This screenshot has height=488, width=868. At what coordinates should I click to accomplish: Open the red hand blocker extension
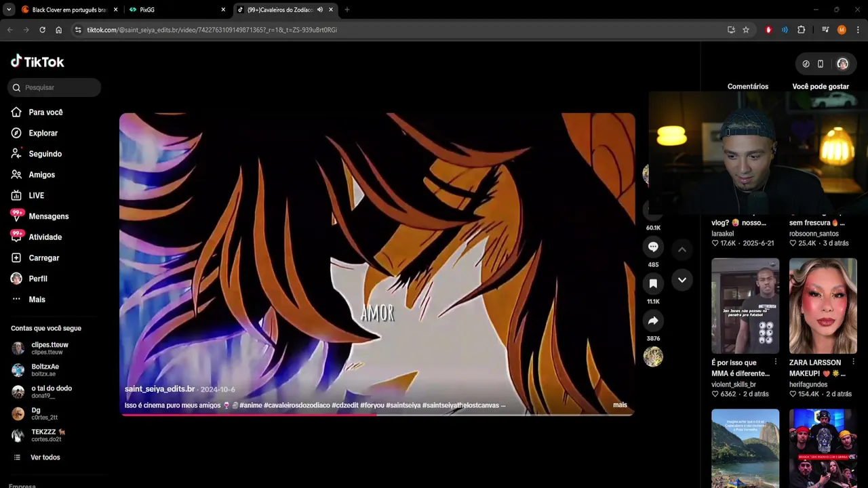pos(768,30)
